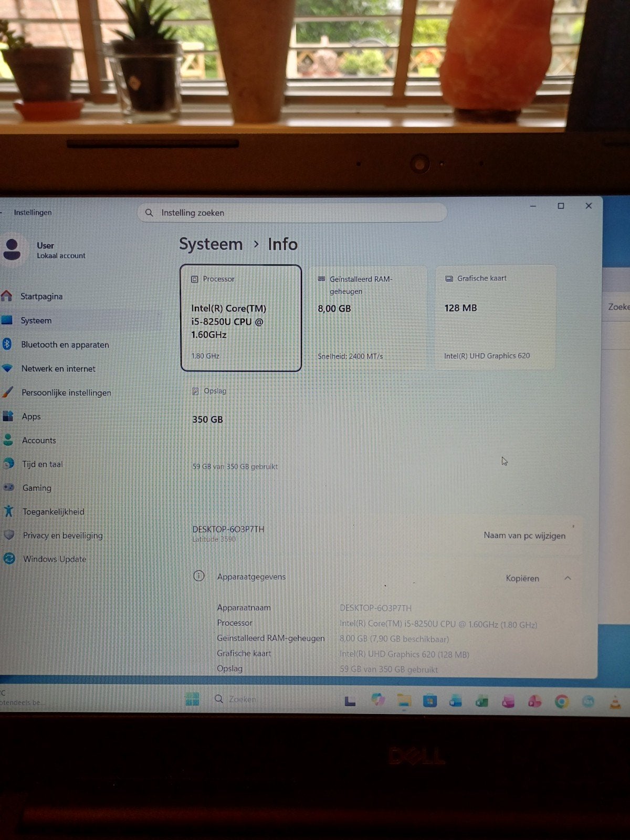The image size is (630, 840).
Task: Open Gaming settings
Action: click(x=37, y=488)
